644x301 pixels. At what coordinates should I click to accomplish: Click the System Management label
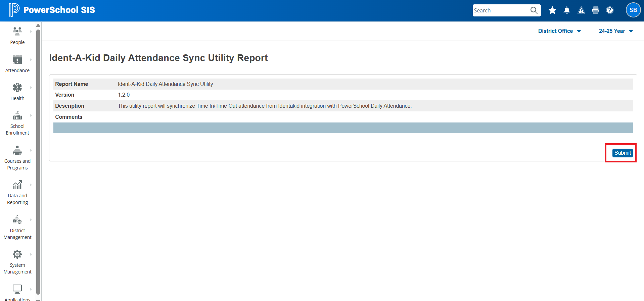coord(17,268)
